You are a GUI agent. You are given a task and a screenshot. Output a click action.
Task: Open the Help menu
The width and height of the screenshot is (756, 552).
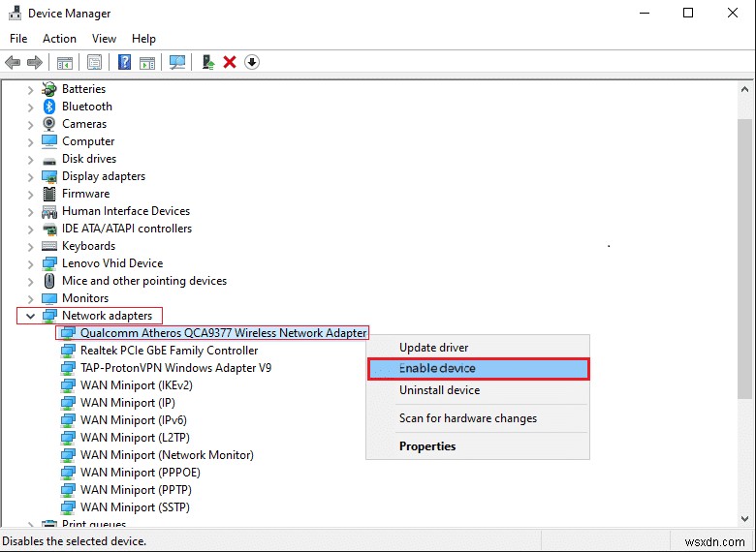pyautogui.click(x=143, y=39)
